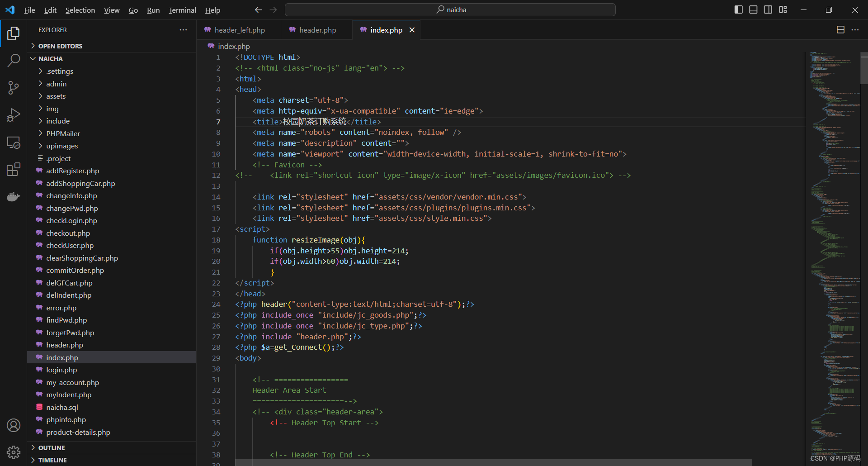This screenshot has width=868, height=466.
Task: Open Accounts icon in activity bar
Action: 14,425
